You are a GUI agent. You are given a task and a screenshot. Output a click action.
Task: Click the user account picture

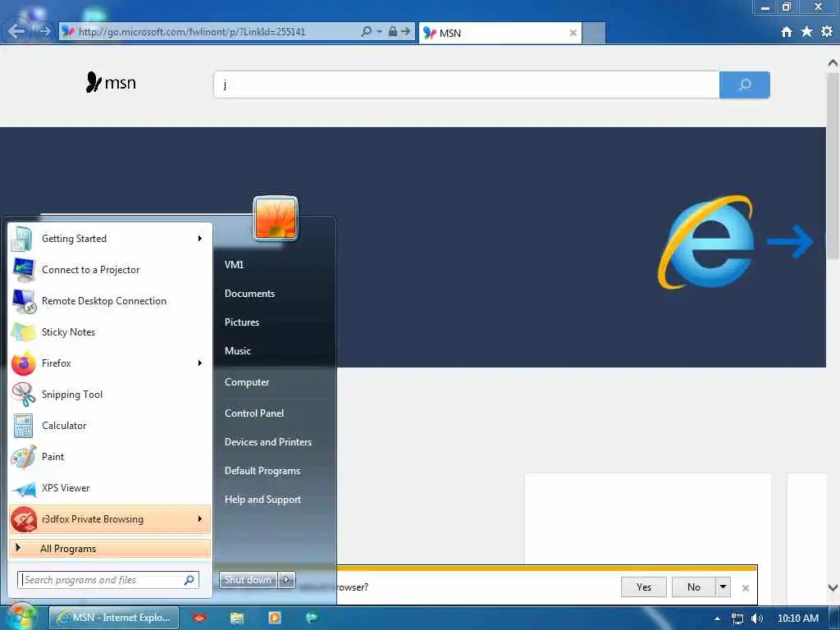click(276, 218)
